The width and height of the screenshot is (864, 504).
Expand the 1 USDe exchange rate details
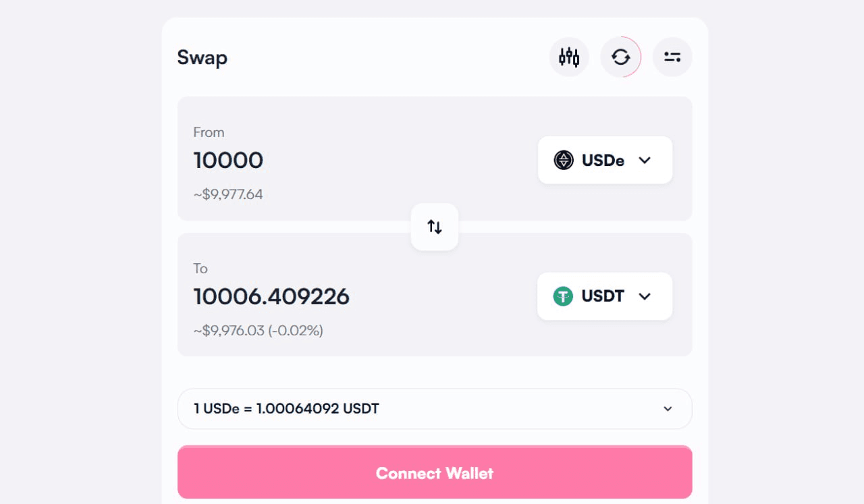(x=435, y=408)
